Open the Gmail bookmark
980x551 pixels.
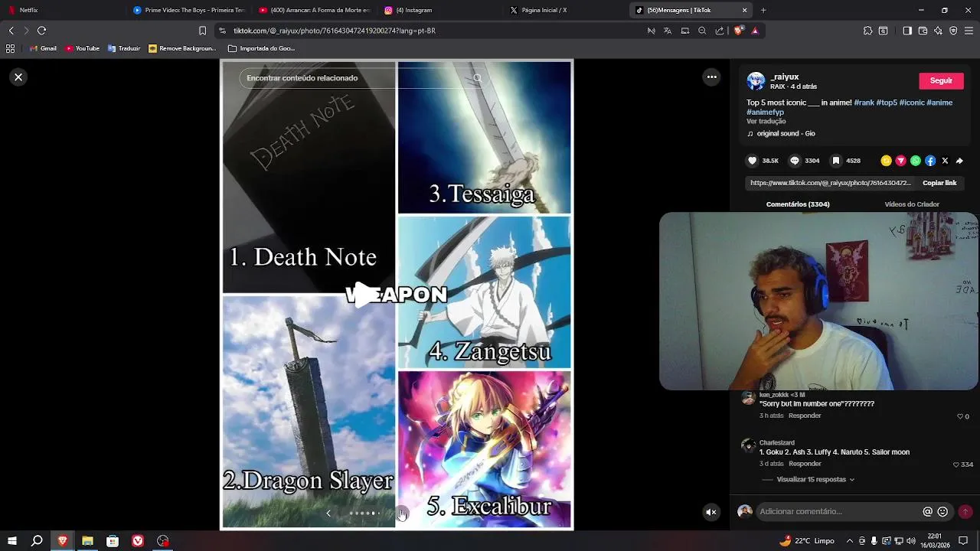click(43, 48)
